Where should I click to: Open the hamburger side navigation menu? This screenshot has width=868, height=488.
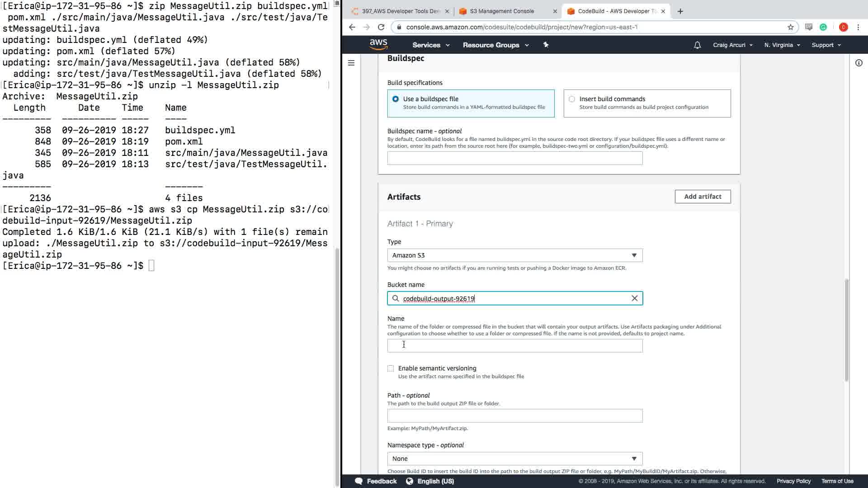pyautogui.click(x=351, y=63)
